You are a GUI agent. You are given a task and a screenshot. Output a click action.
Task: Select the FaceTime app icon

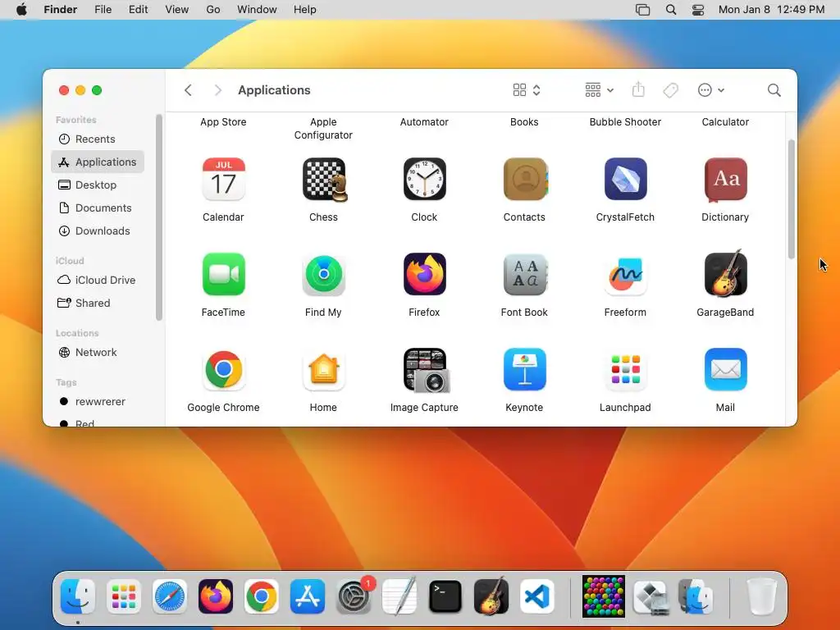(x=223, y=274)
